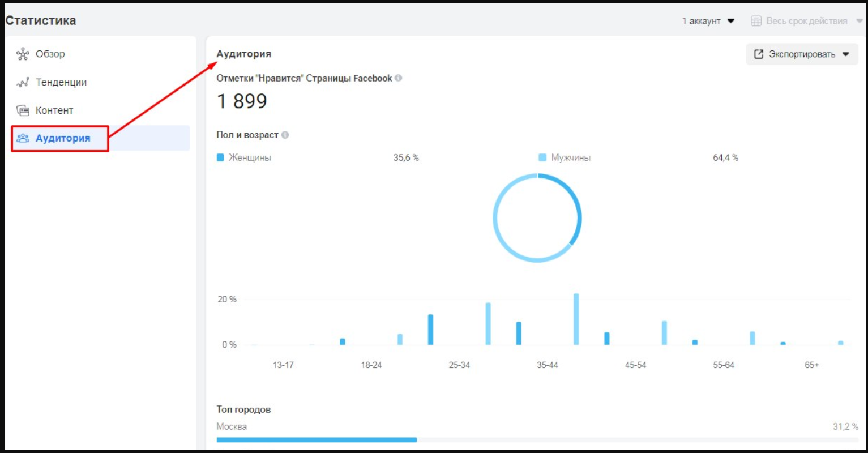Click the export icon in Экспортировать button

click(x=759, y=54)
